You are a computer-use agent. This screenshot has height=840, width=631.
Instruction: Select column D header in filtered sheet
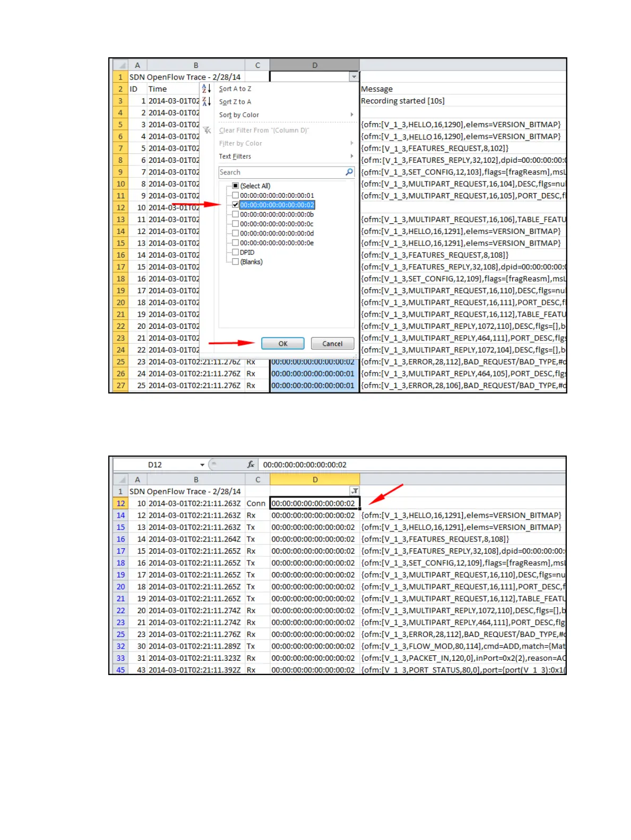pyautogui.click(x=315, y=479)
